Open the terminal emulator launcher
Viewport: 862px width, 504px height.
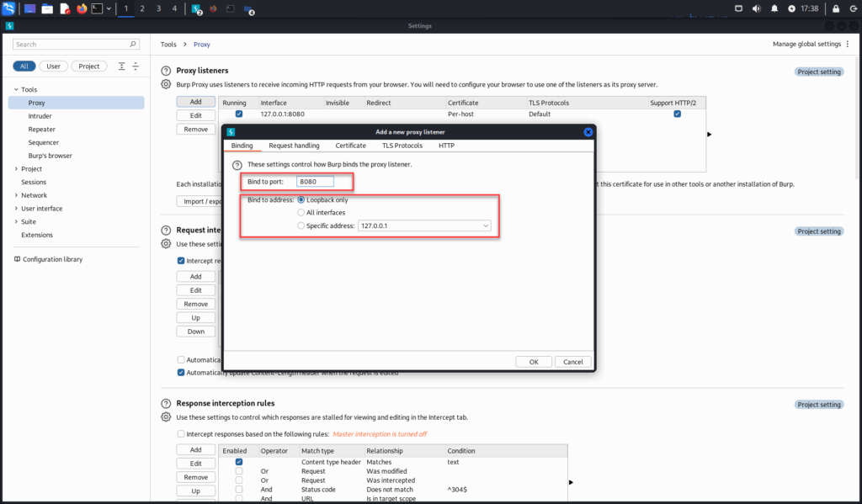click(x=97, y=8)
